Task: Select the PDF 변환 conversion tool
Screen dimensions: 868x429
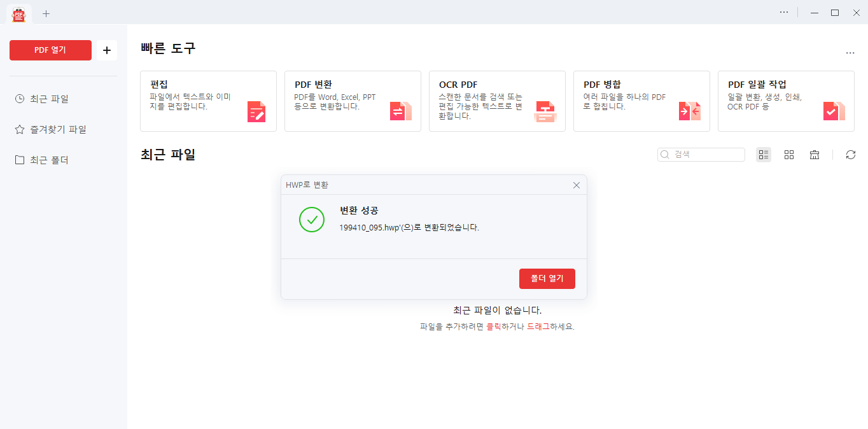Action: click(x=353, y=101)
